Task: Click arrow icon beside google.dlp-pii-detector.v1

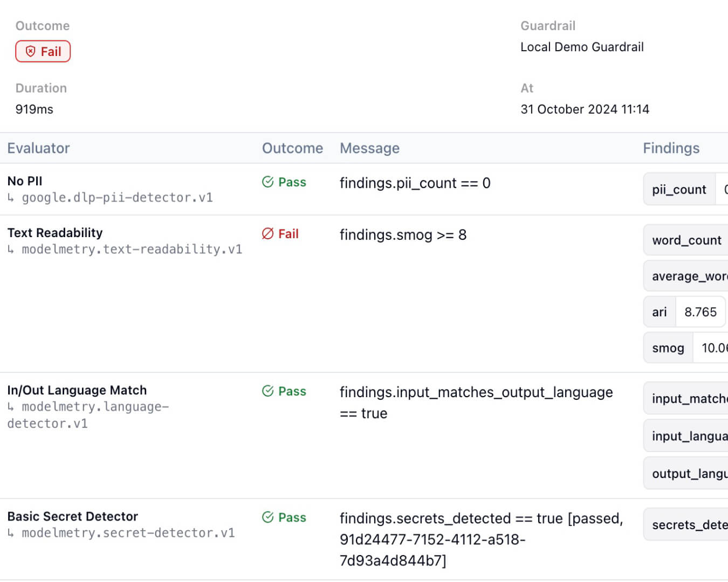Action: [11, 198]
